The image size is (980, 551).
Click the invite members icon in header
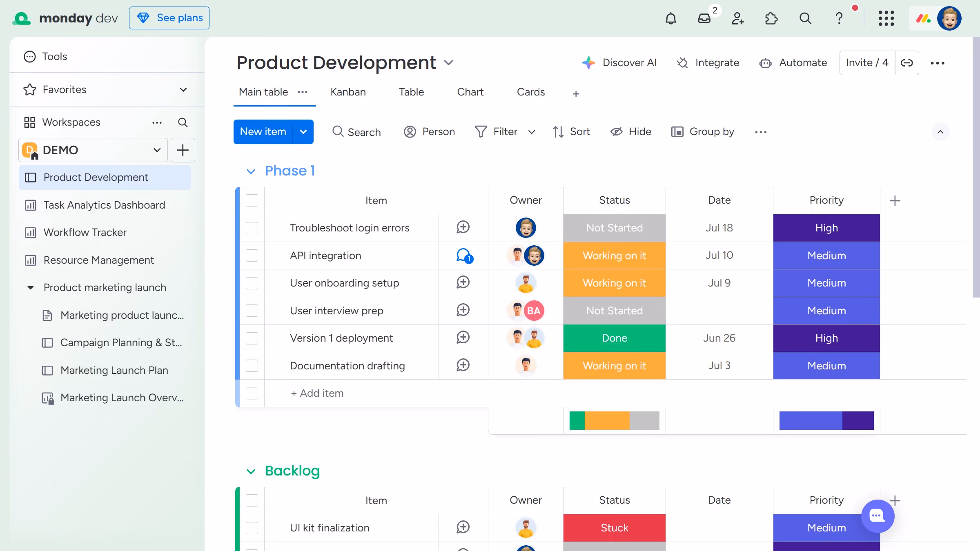(x=738, y=18)
